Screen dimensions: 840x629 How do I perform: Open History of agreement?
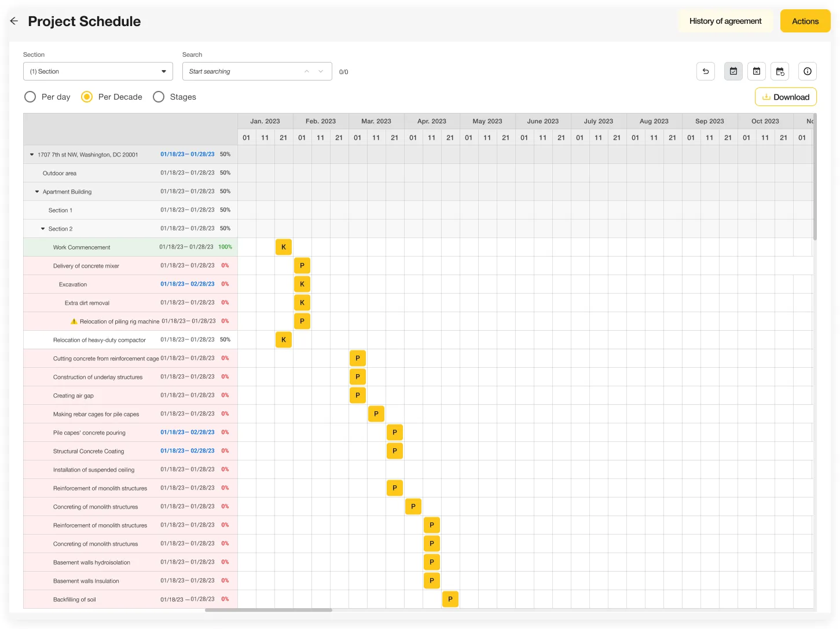[x=725, y=21]
